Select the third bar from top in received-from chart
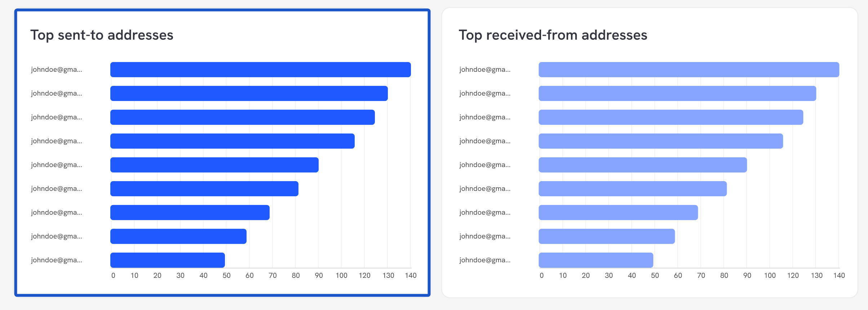This screenshot has height=310, width=868. [670, 117]
